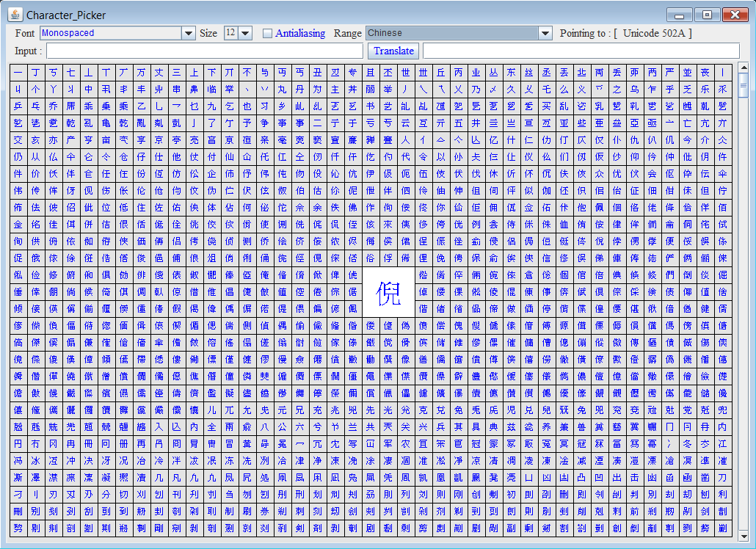This screenshot has height=549, width=756.
Task: Expand the Size dropdown arrow
Action: tap(245, 33)
